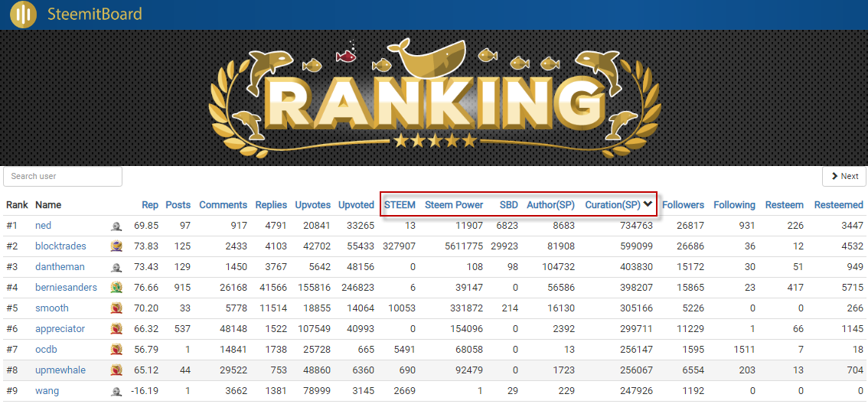Click the badge icon next to blocktrades

(x=116, y=246)
